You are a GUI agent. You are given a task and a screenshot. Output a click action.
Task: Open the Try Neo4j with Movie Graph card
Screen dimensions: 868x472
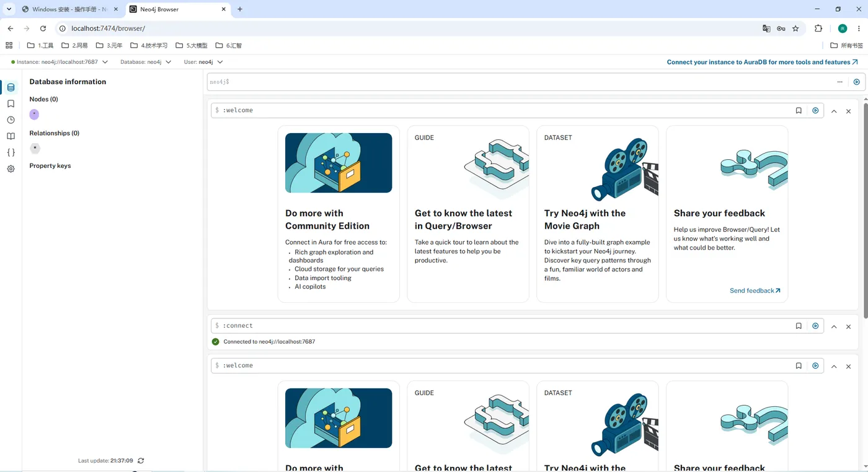598,214
